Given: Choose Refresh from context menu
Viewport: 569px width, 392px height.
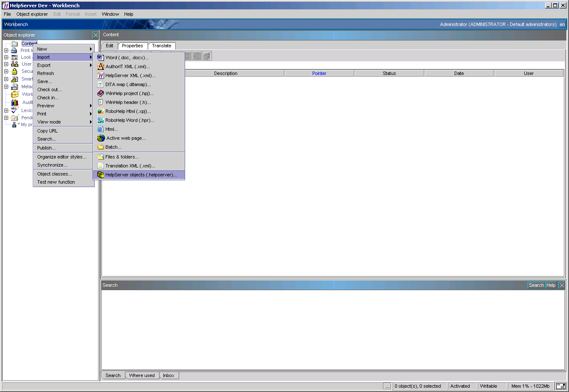Looking at the screenshot, I should (x=64, y=73).
